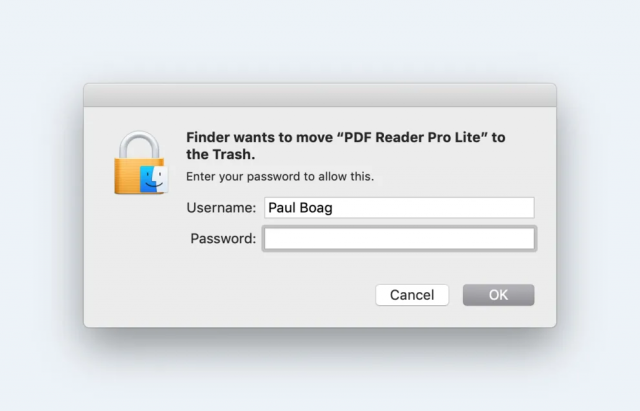Click the empty end of the Username field
The width and height of the screenshot is (640, 411).
[480, 208]
